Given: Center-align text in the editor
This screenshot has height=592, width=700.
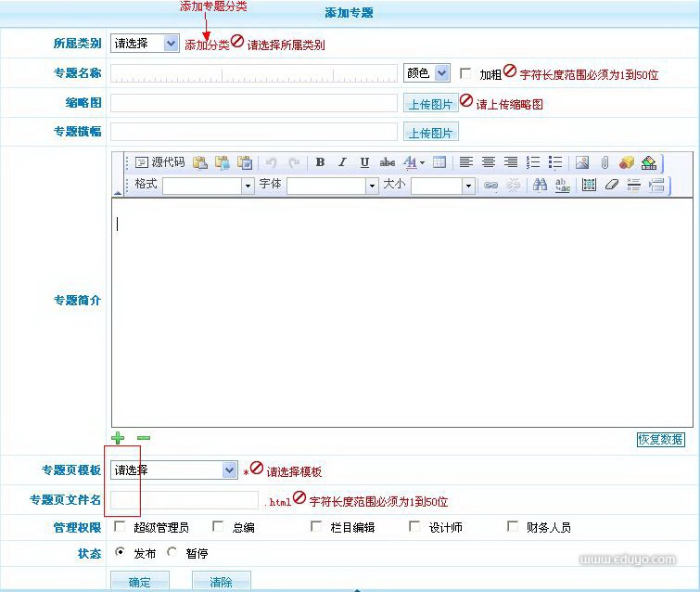Looking at the screenshot, I should [x=489, y=162].
